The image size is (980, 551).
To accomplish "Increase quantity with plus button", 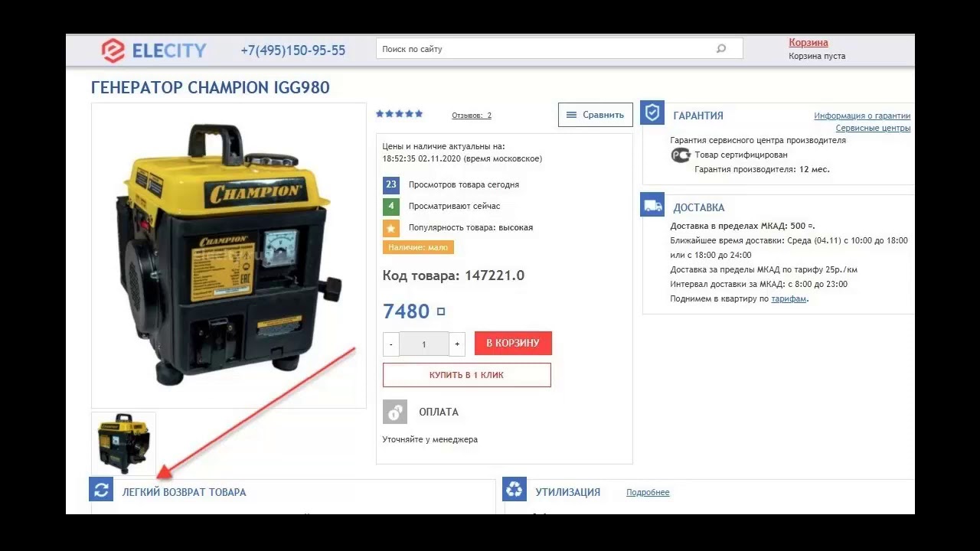I will [457, 344].
